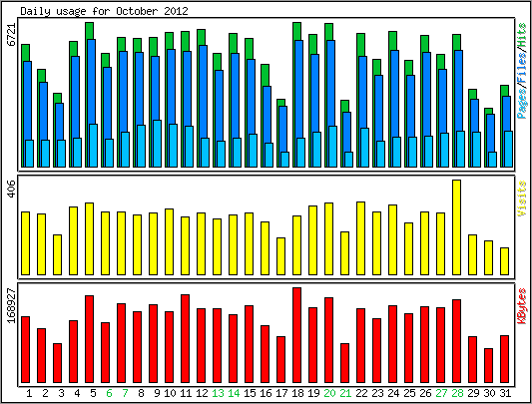Select the day 18 label on the x-axis

point(297,393)
